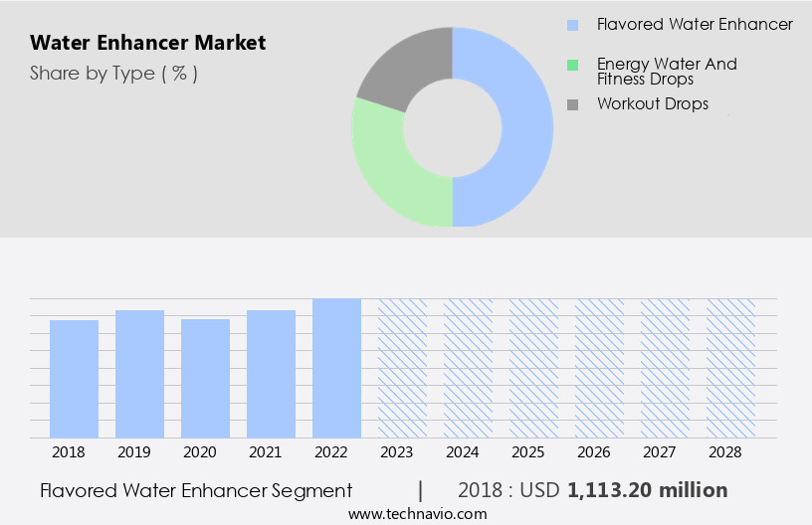Click the Water Enhancer Market title
This screenshot has height=525, width=812.
coord(147,43)
